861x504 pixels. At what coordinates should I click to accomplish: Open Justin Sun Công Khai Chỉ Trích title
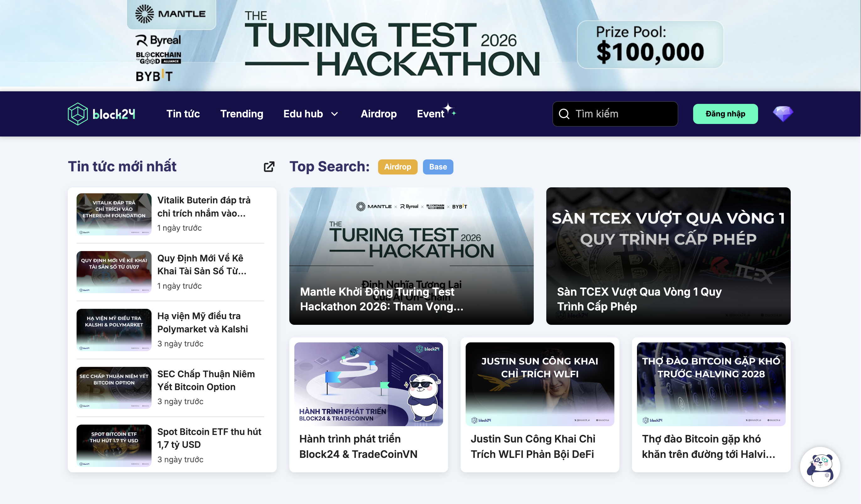click(x=533, y=447)
